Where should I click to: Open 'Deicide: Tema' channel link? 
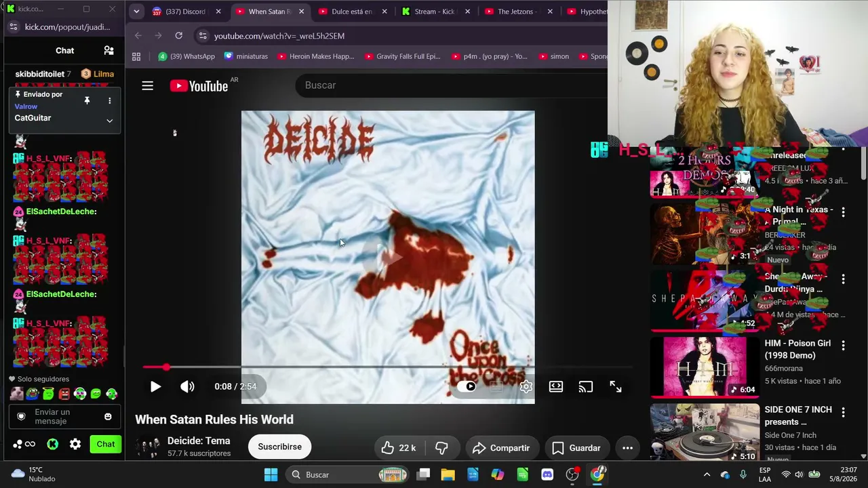pyautogui.click(x=199, y=441)
